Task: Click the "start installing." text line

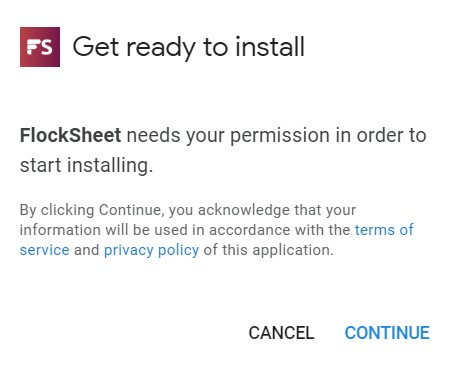Action: (86, 165)
